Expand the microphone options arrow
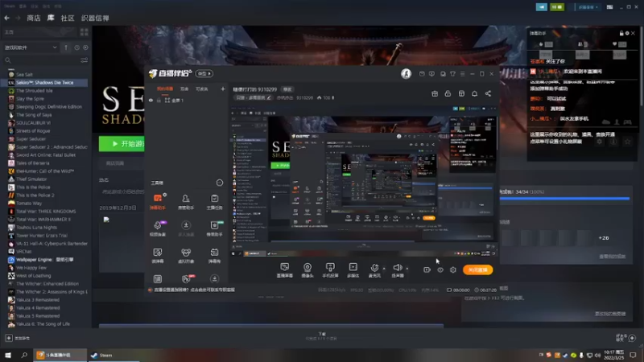This screenshot has width=644, height=362. (x=384, y=269)
